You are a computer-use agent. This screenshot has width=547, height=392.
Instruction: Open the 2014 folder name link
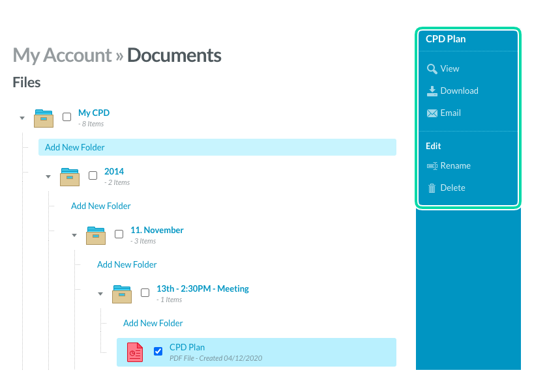[x=114, y=171]
